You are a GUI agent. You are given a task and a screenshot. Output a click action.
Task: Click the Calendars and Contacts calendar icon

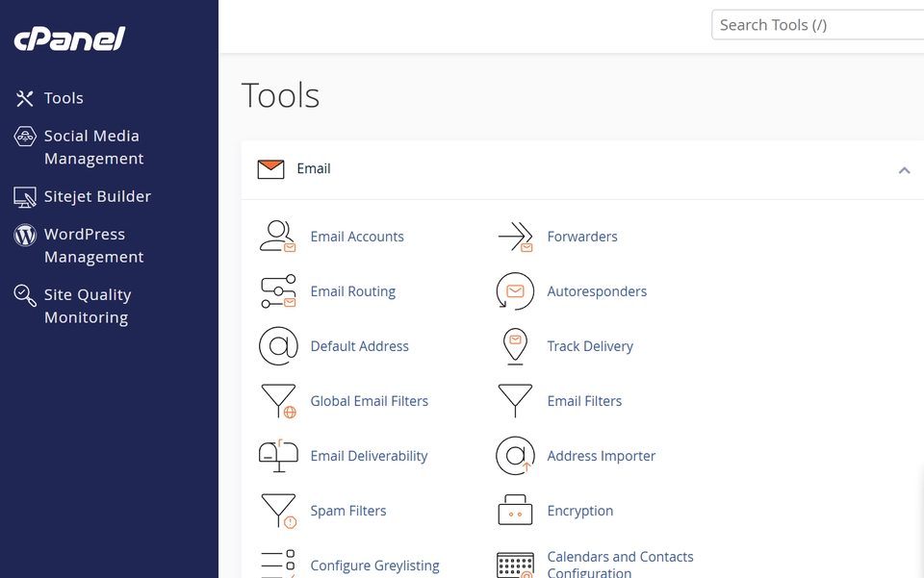pos(515,565)
